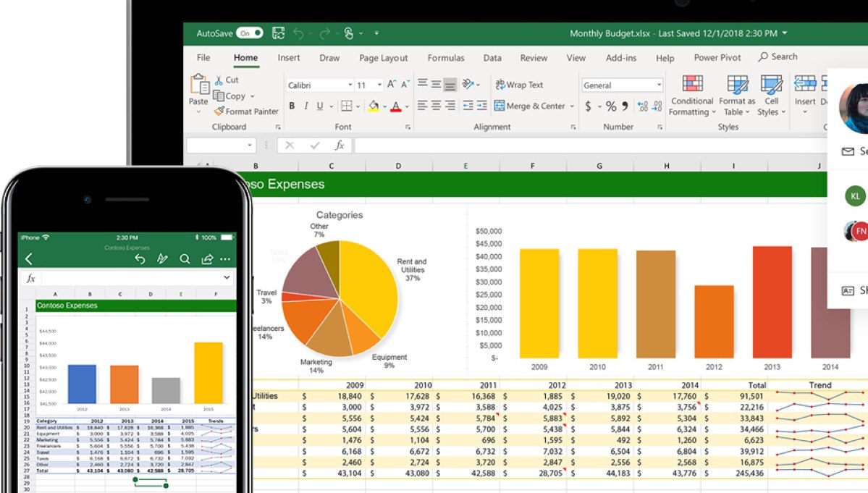
Task: Click the Decrease Indent icon
Action: click(468, 106)
